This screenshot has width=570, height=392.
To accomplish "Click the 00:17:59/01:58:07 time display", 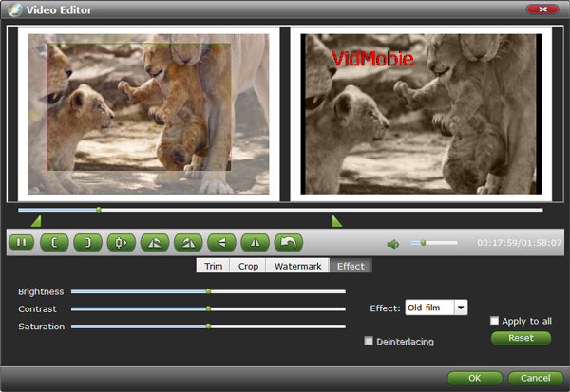I will point(519,243).
